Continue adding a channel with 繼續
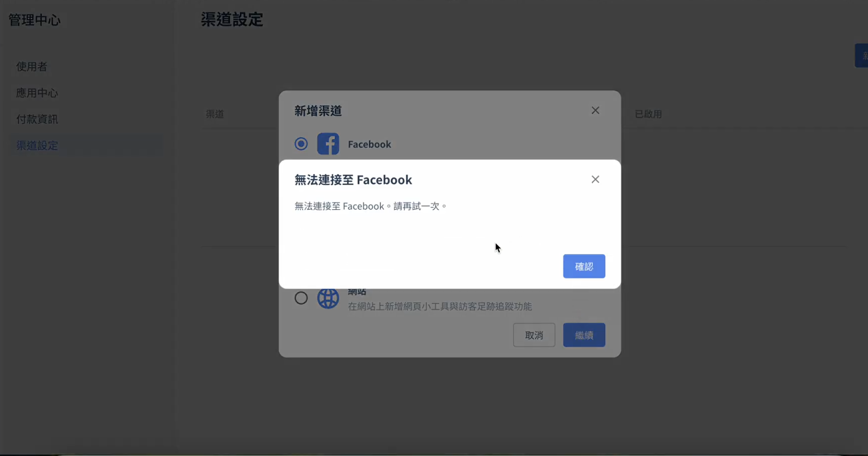The image size is (868, 456). [x=584, y=335]
